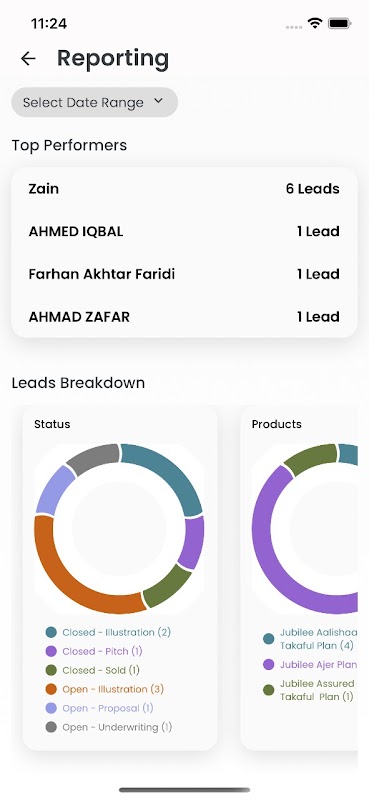Open the Select Date Range dropdown
Image resolution: width=369 pixels, height=800 pixels.
click(94, 102)
